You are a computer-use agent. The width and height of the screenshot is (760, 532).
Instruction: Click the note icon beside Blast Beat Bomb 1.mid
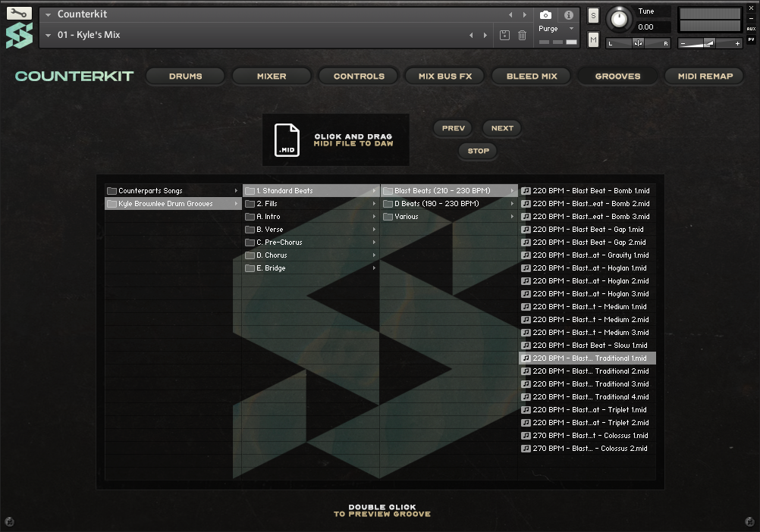point(526,190)
